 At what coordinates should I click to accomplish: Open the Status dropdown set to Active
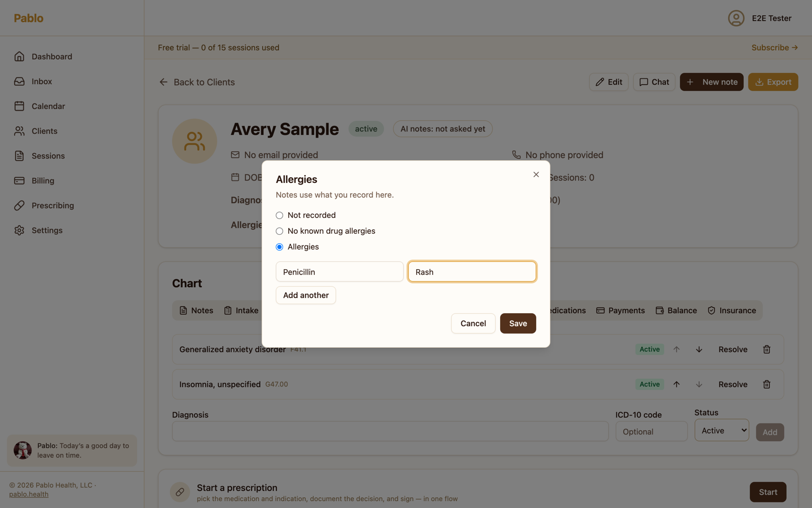[722, 430]
